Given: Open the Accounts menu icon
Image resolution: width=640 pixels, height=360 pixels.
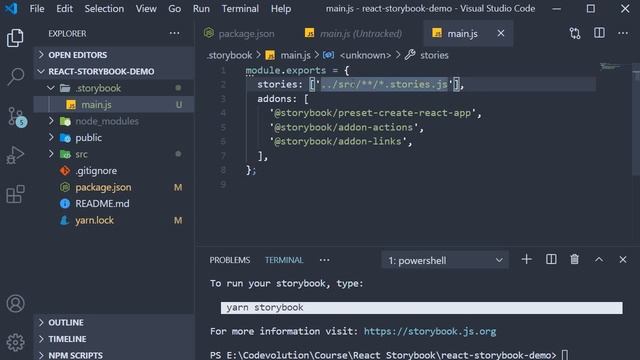Looking at the screenshot, I should coord(16,304).
